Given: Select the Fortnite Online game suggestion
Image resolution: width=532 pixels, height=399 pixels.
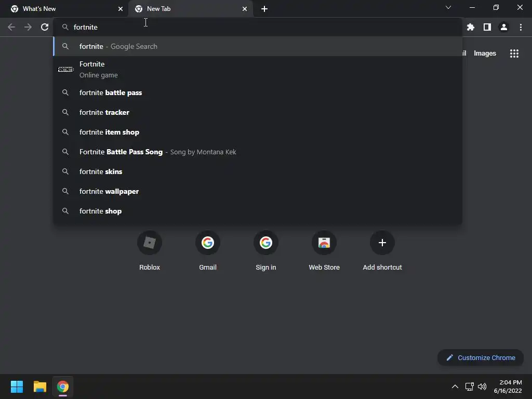Looking at the screenshot, I should pyautogui.click(x=258, y=70).
